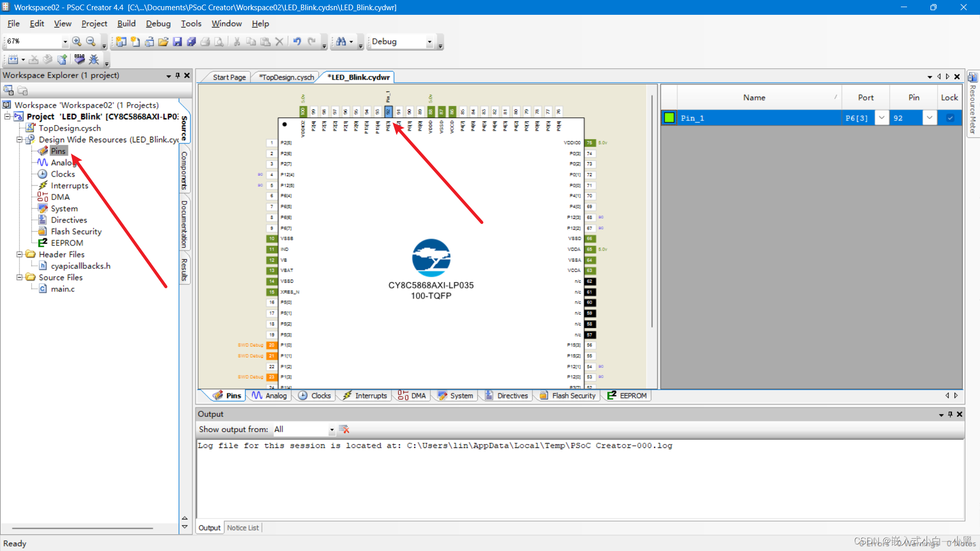Open 'Show output from' dropdown
980x551 pixels.
pyautogui.click(x=332, y=430)
